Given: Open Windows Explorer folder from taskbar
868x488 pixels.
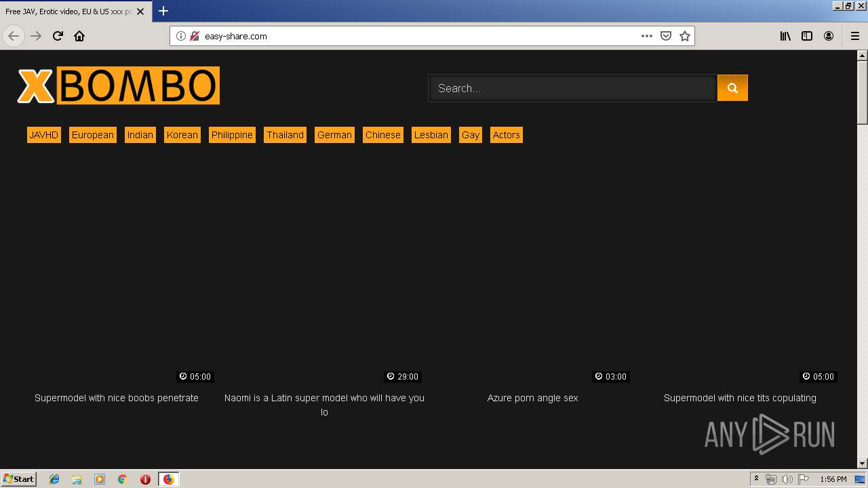Looking at the screenshot, I should (77, 479).
